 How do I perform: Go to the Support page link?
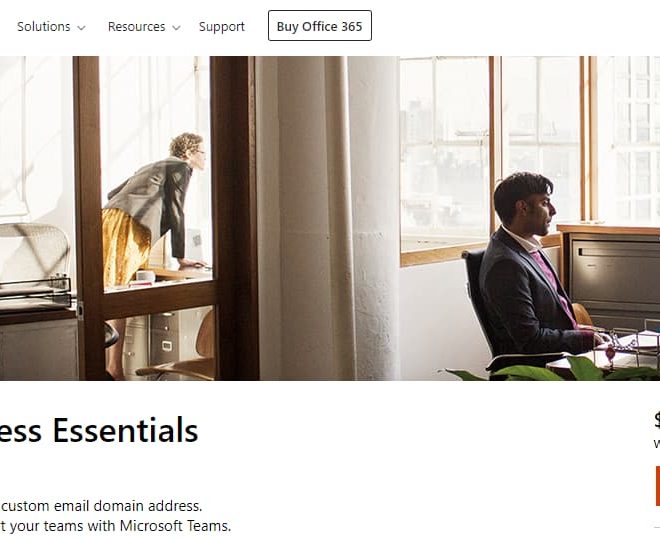click(x=222, y=27)
